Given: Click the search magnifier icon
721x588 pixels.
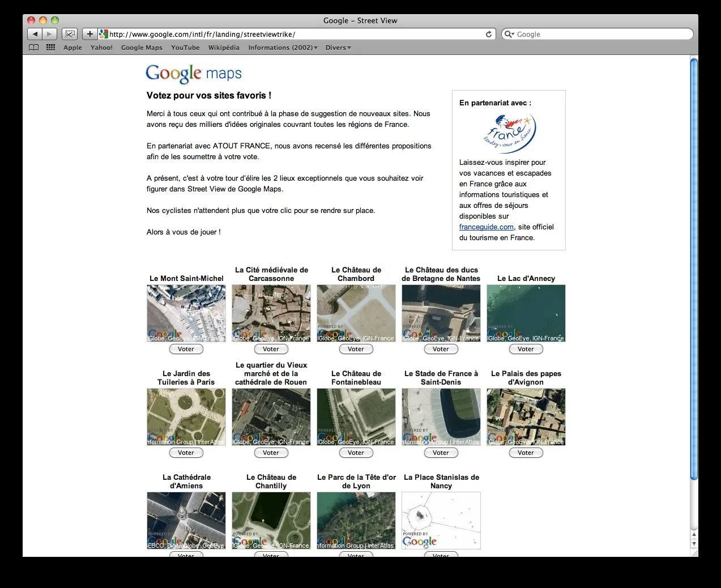Looking at the screenshot, I should pyautogui.click(x=509, y=34).
